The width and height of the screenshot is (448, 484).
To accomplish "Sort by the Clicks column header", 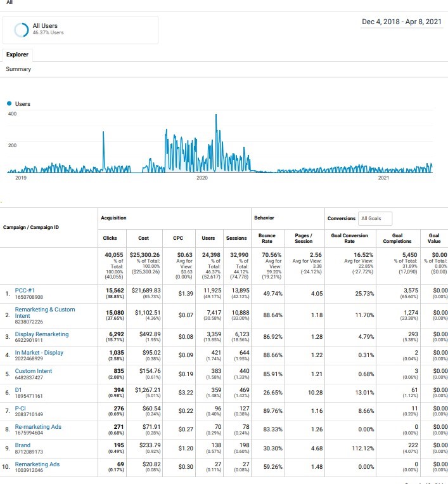I will pyautogui.click(x=110, y=238).
